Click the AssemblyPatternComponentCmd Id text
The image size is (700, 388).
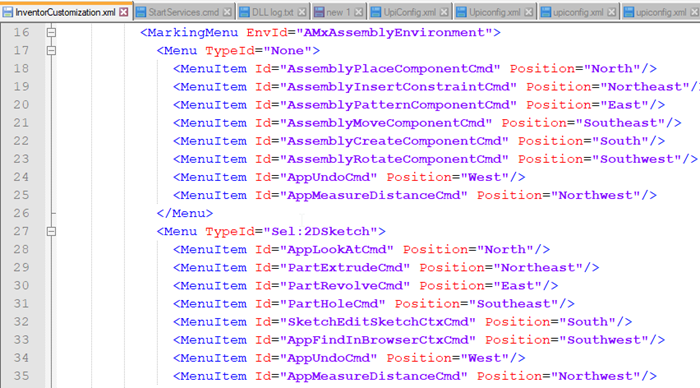pyautogui.click(x=398, y=104)
